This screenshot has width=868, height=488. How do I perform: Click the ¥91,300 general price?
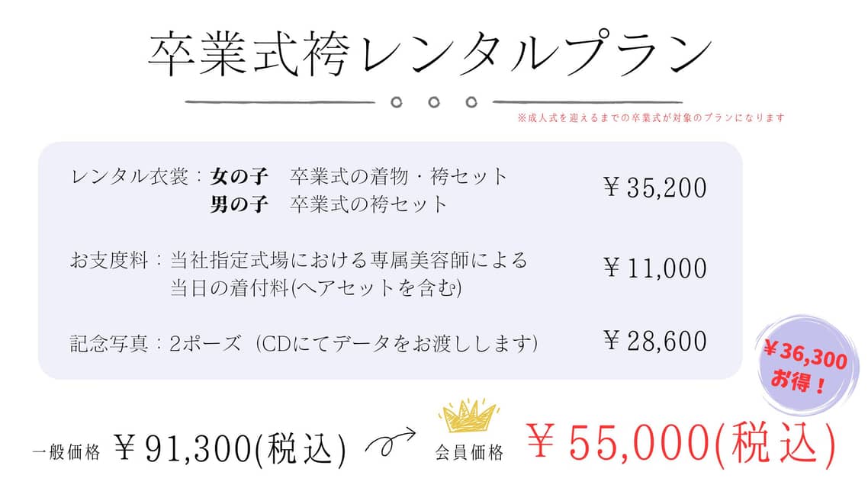pos(230,448)
